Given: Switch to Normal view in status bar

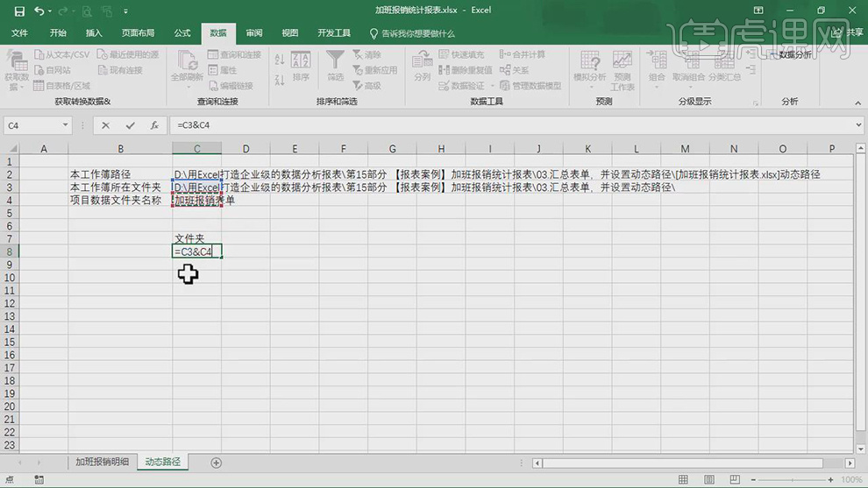Looking at the screenshot, I should (x=684, y=480).
